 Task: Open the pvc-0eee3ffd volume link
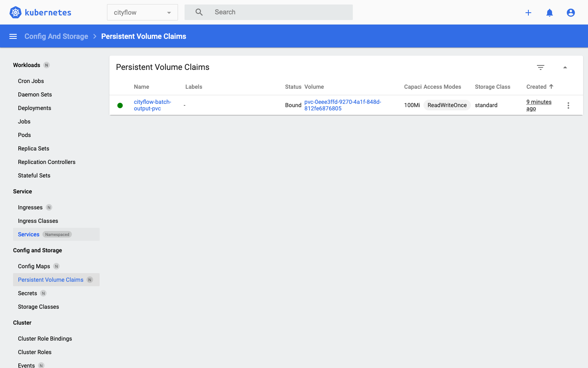click(343, 105)
